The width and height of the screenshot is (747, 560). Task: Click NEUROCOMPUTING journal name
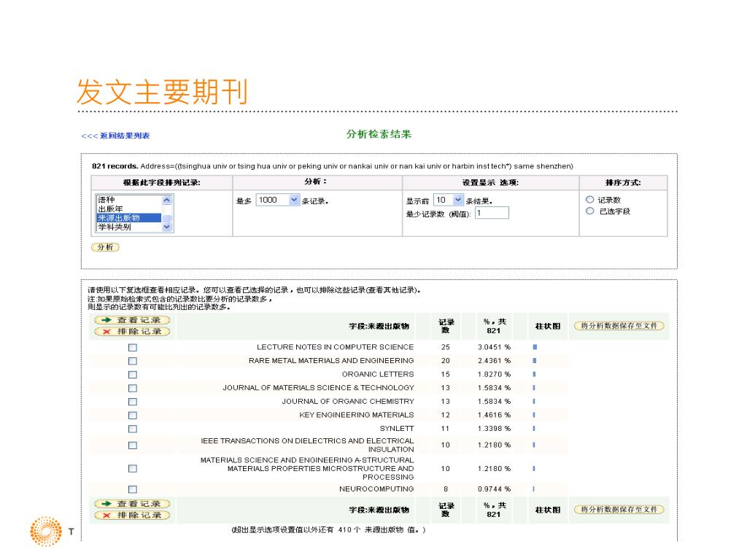(376, 489)
